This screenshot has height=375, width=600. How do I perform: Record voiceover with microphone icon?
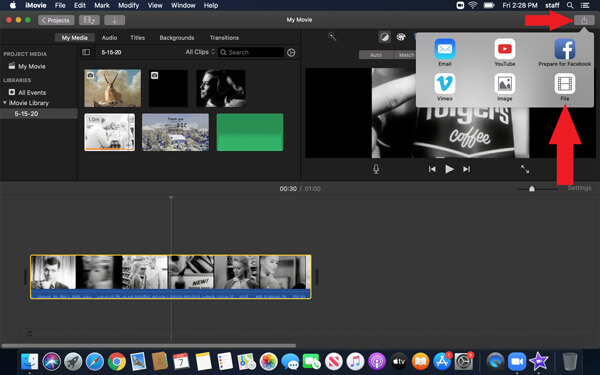coord(376,169)
